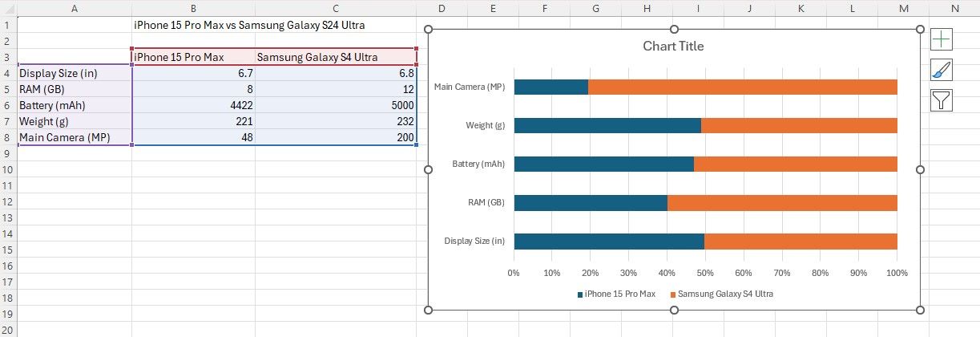Click the chart's bottom-center resize handle
The height and width of the screenshot is (337, 980).
[x=673, y=310]
